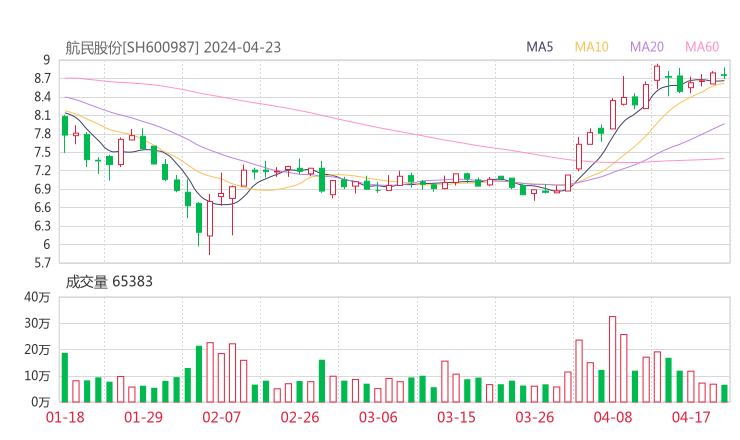Click the MA20 legend label
This screenshot has width=740, height=440.
(x=647, y=47)
